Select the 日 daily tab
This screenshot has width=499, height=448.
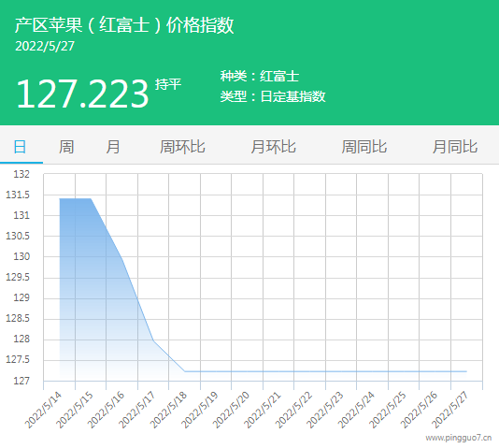coord(20,147)
